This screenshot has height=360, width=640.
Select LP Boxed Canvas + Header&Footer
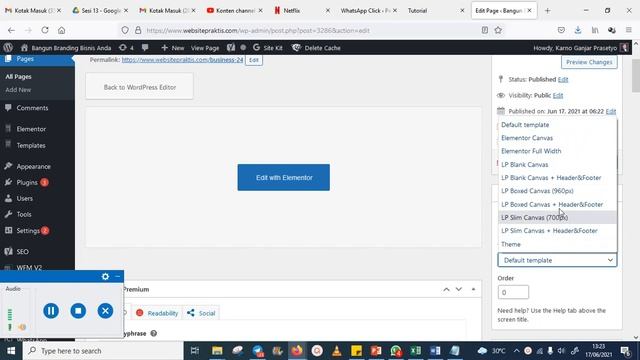tap(557, 204)
